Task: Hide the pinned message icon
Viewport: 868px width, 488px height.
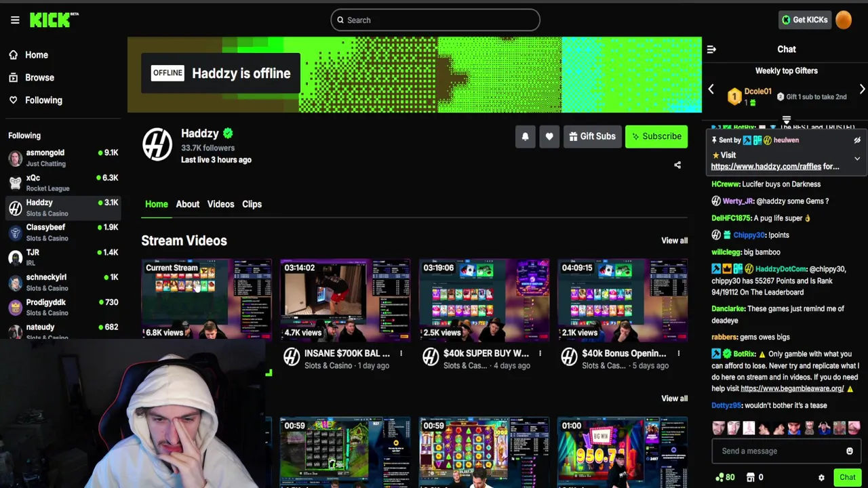Action: (857, 140)
